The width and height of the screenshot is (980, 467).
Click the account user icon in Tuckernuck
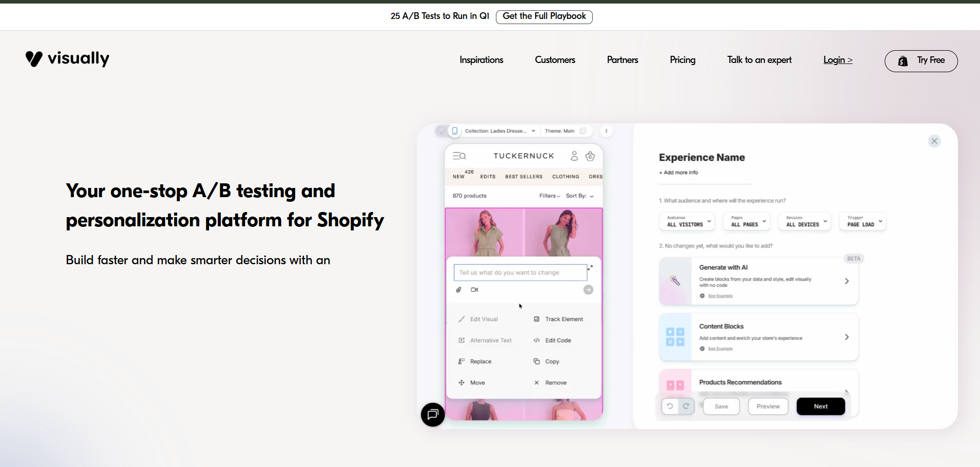(x=574, y=156)
